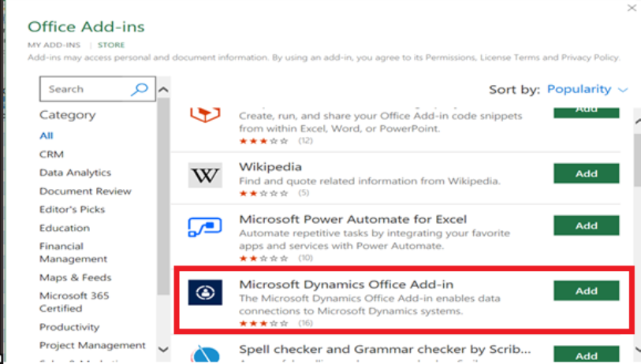The image size is (641, 364).
Task: Switch to MY ADD-INS tab
Action: [x=54, y=45]
